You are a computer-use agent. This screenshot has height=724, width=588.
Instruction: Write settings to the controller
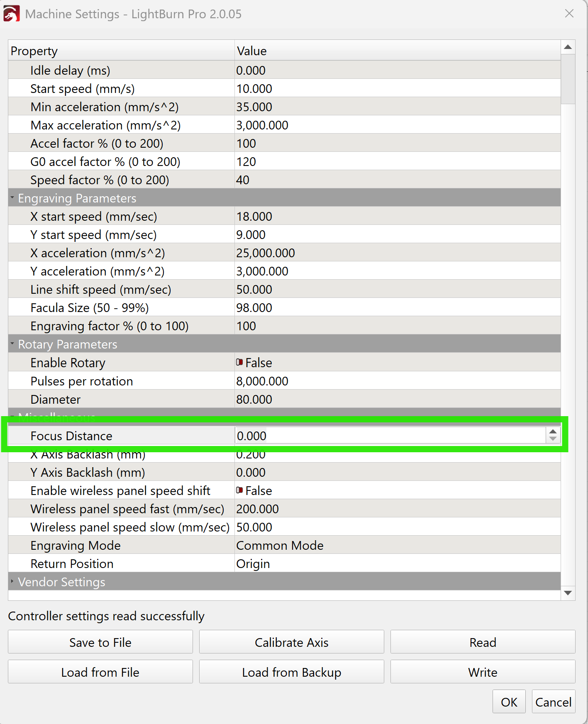pyautogui.click(x=482, y=672)
